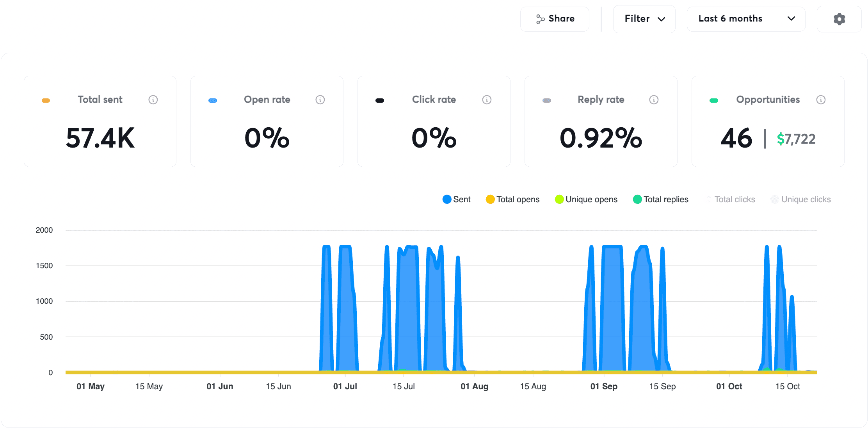Click the info icon on Opportunities card
This screenshot has width=868, height=431.
coord(821,100)
